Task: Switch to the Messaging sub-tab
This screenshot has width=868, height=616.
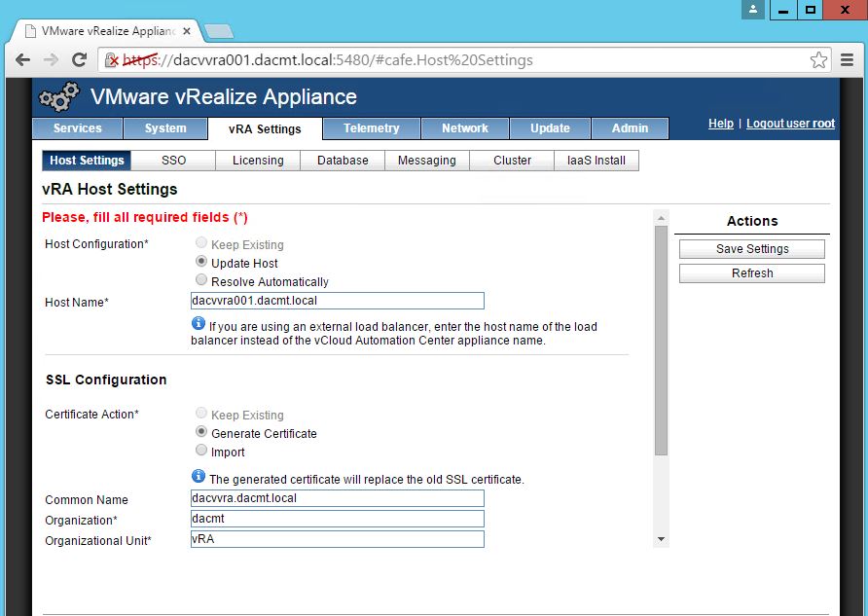Action: (x=427, y=161)
